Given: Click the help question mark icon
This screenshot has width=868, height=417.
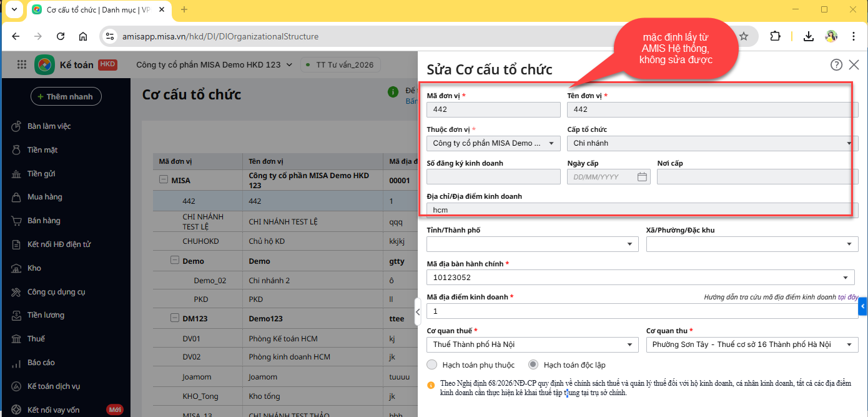Looking at the screenshot, I should [836, 64].
